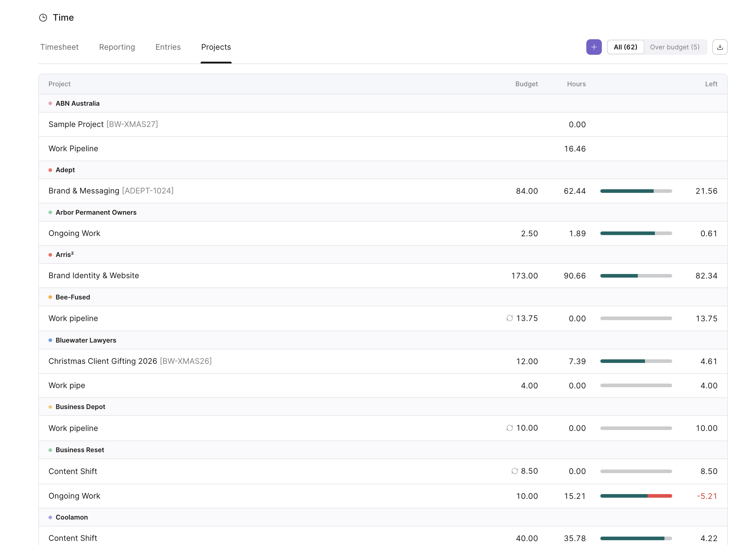Click recurring budget icon on Business Depot row
The height and width of the screenshot is (545, 756).
point(509,428)
